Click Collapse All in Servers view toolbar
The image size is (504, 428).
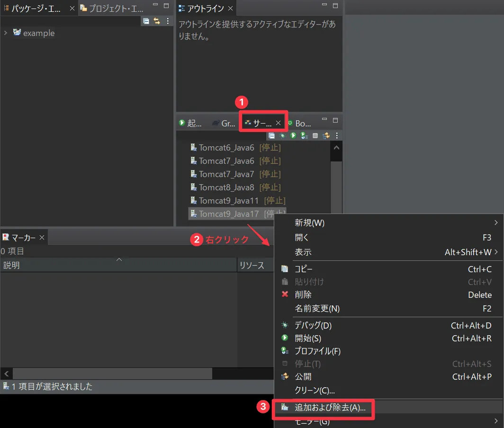point(271,135)
